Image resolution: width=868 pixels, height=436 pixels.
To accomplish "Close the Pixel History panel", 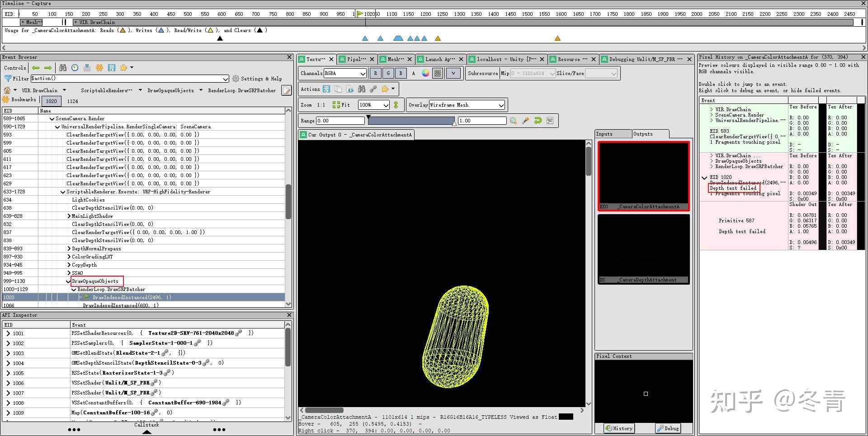I will (x=863, y=57).
